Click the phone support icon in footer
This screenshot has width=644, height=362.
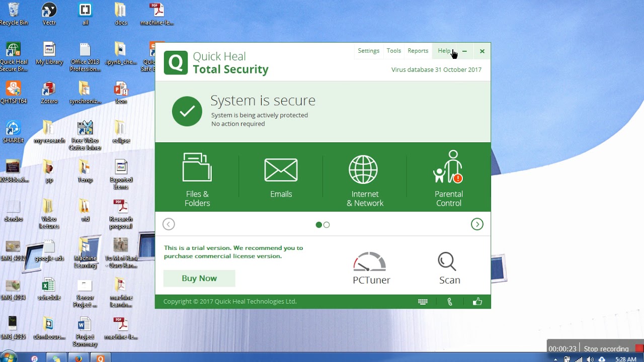[450, 302]
